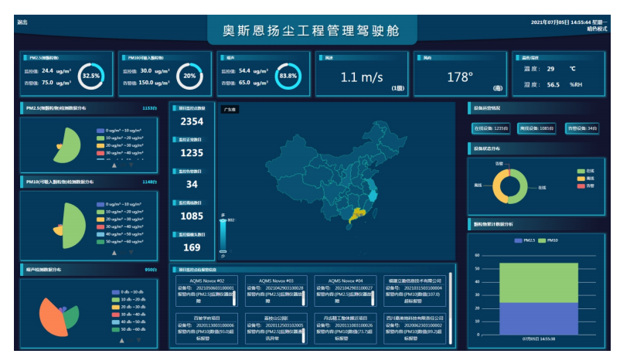Select the 在线设备 1235台 tab

[x=490, y=128]
